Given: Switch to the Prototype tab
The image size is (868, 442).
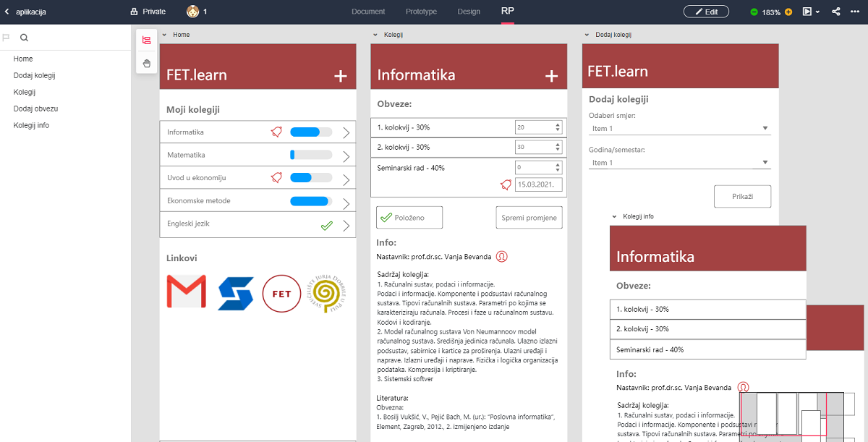Looking at the screenshot, I should [x=421, y=12].
